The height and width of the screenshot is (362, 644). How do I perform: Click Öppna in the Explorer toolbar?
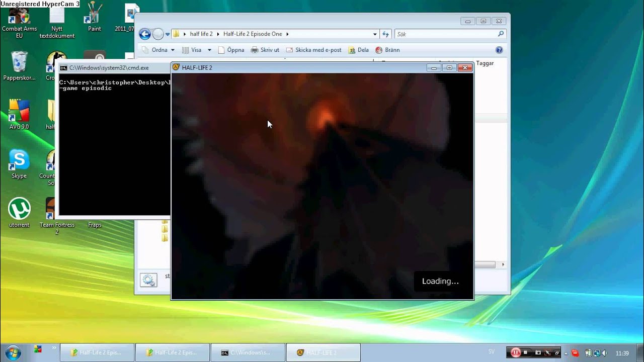coord(231,50)
